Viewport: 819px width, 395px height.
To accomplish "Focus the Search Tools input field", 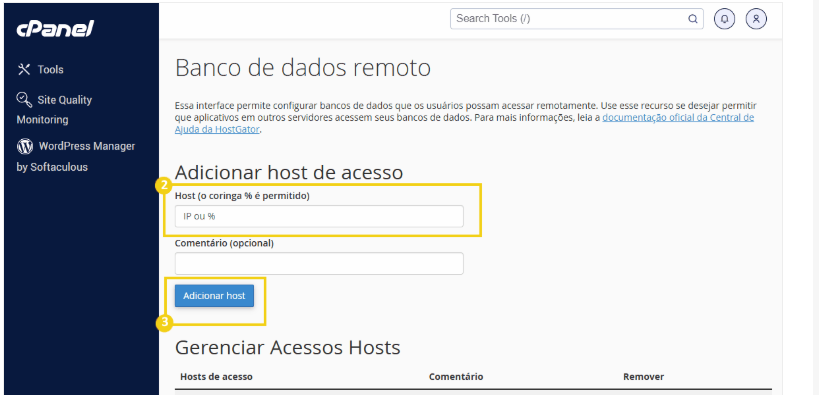I will (x=577, y=19).
